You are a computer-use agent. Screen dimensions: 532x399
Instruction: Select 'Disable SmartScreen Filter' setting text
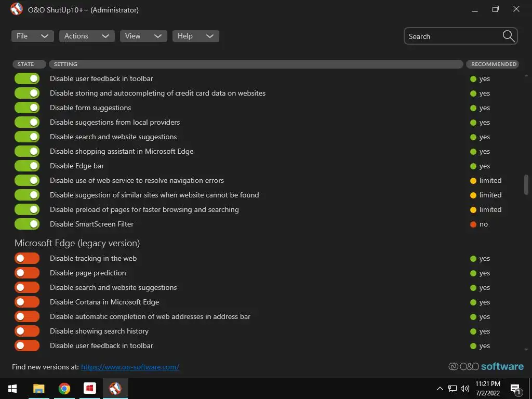click(91, 224)
